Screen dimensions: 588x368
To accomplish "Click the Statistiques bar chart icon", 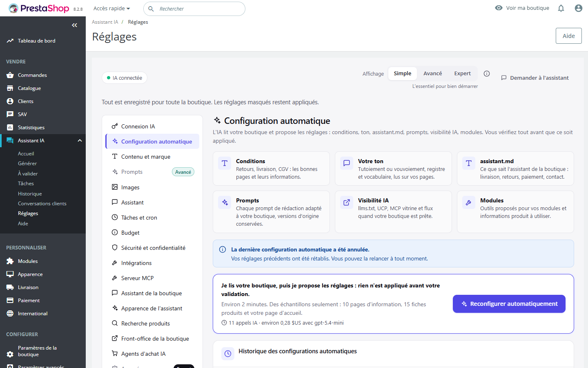I will 10,128.
